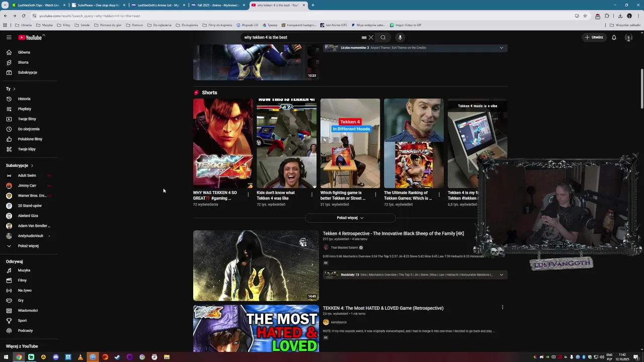Viewport: 644px width, 362px height.
Task: Open TEKKEN 4: The Most HATED & LOVED title
Action: (383, 308)
